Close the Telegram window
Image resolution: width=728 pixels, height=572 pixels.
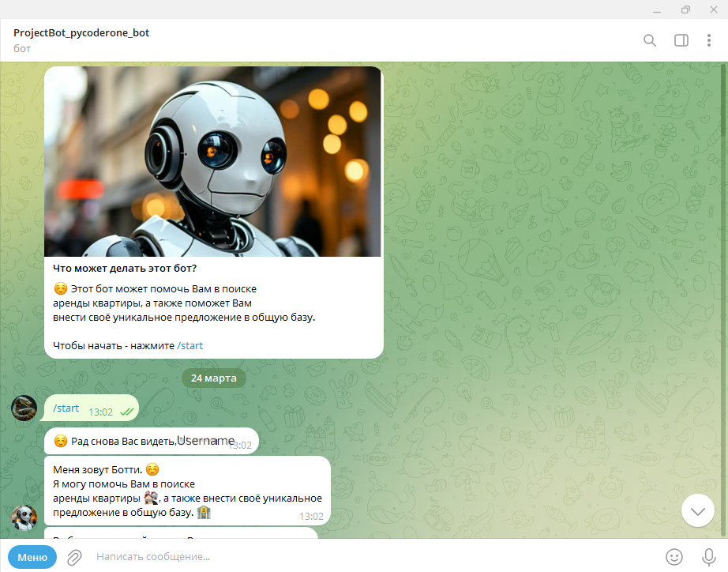714,9
